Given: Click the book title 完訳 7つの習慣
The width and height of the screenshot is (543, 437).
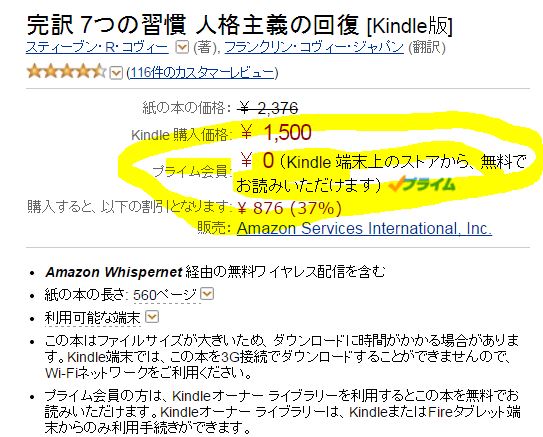Looking at the screenshot, I should [106, 25].
